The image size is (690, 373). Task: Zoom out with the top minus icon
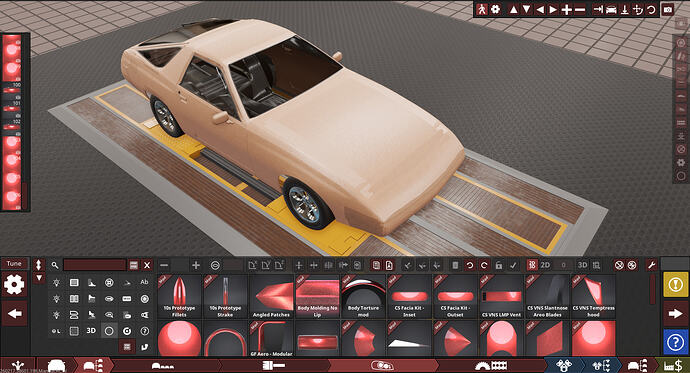tap(580, 9)
